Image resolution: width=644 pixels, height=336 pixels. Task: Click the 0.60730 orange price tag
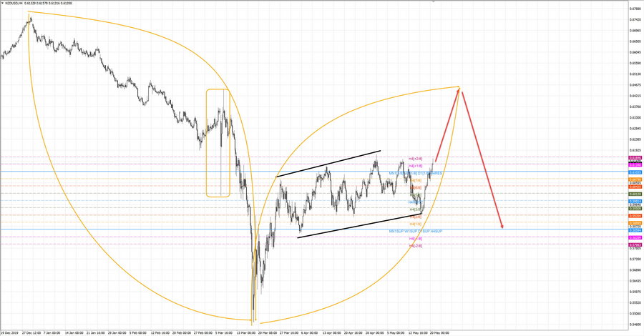(635, 179)
